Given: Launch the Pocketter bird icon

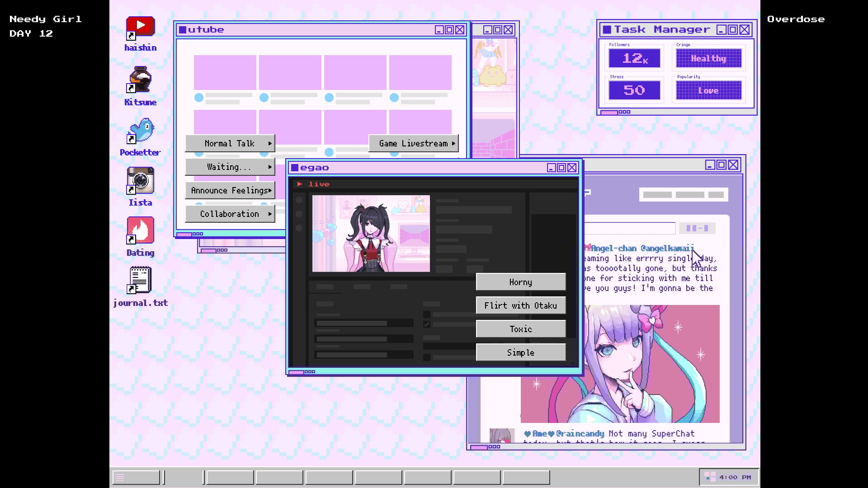Looking at the screenshot, I should (140, 131).
